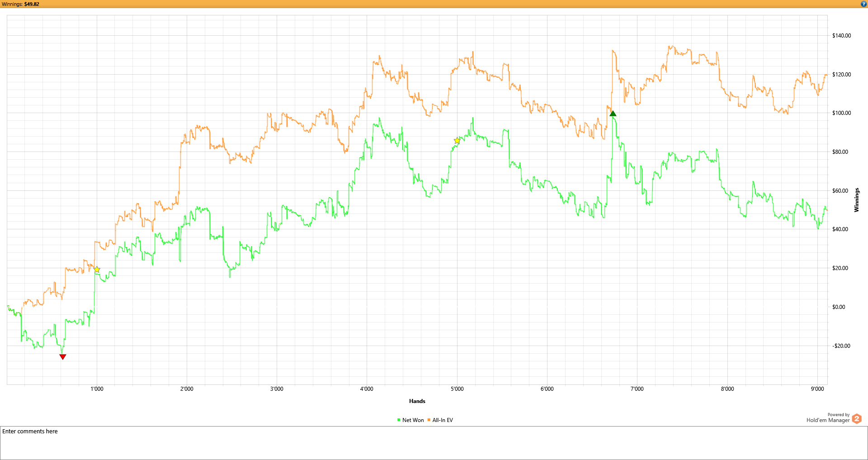Viewport: 868px width, 460px height.
Task: Click the red downward triangle low-point marker
Action: point(63,357)
